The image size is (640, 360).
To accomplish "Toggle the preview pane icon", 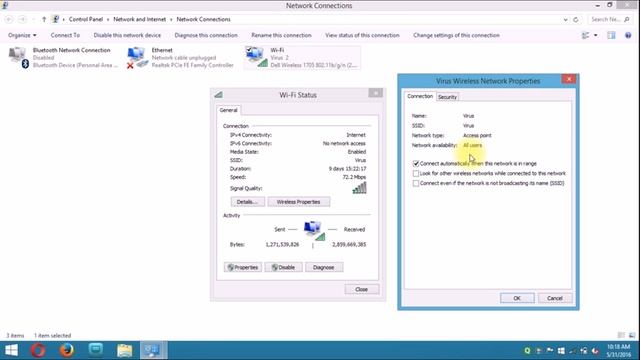I will coord(611,36).
